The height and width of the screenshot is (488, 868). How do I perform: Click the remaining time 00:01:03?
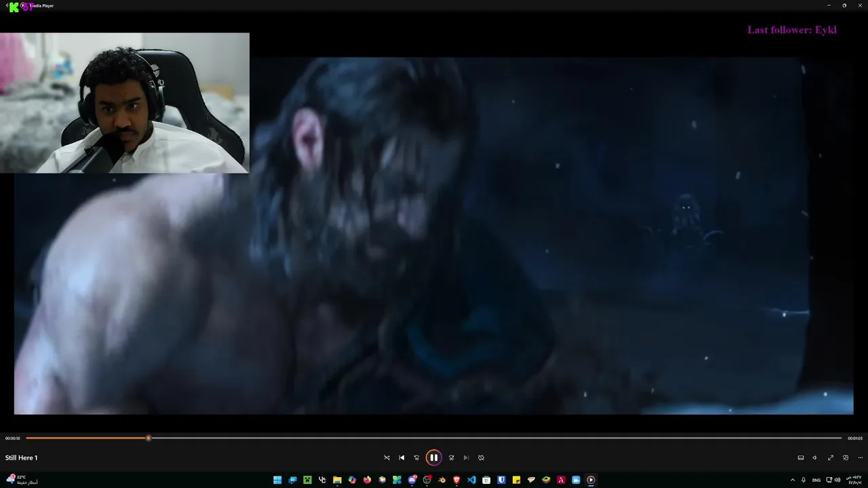pos(855,439)
